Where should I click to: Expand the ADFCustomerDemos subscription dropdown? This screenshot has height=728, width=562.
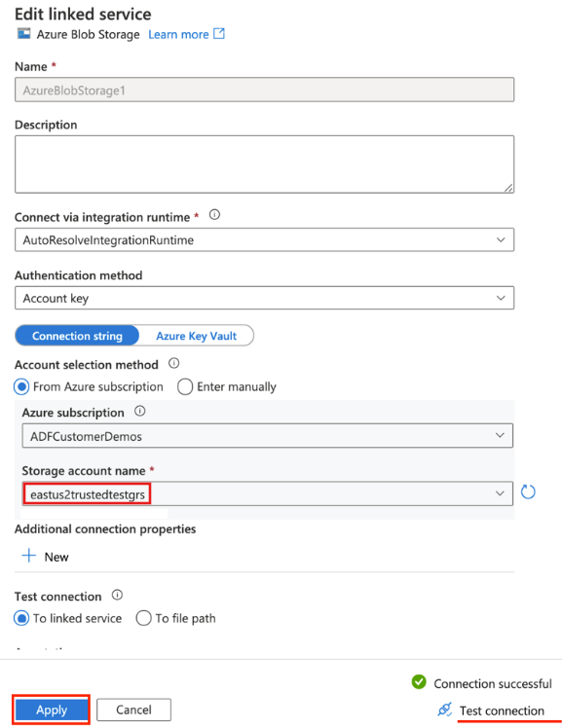point(268,435)
